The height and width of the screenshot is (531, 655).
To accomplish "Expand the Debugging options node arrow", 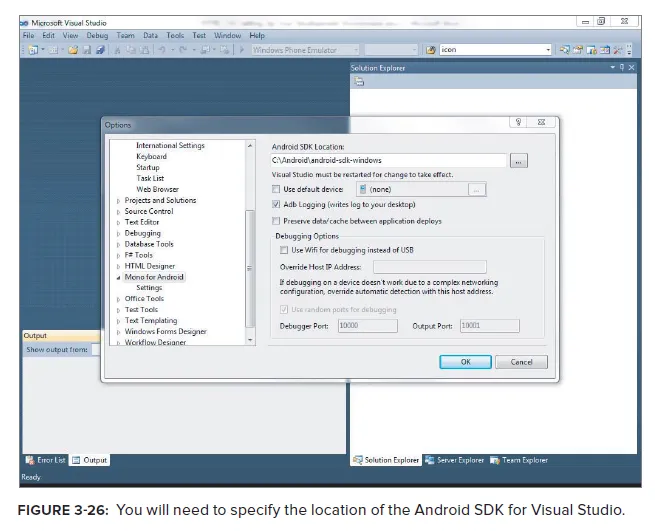I will point(119,234).
